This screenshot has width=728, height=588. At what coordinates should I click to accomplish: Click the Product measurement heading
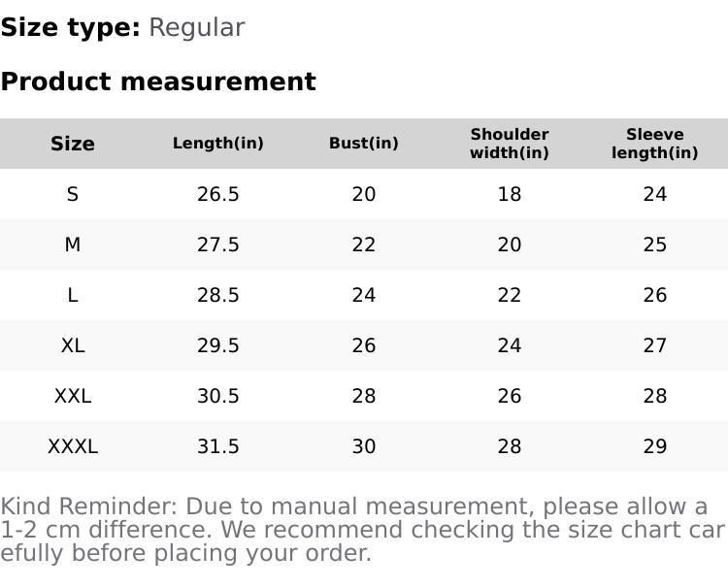point(158,82)
